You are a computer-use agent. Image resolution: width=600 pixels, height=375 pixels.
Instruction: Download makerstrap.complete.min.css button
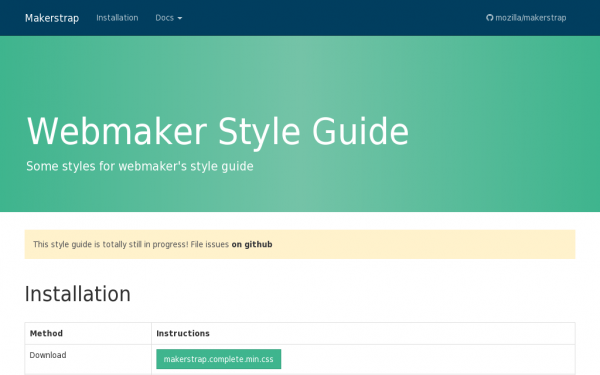point(218,359)
